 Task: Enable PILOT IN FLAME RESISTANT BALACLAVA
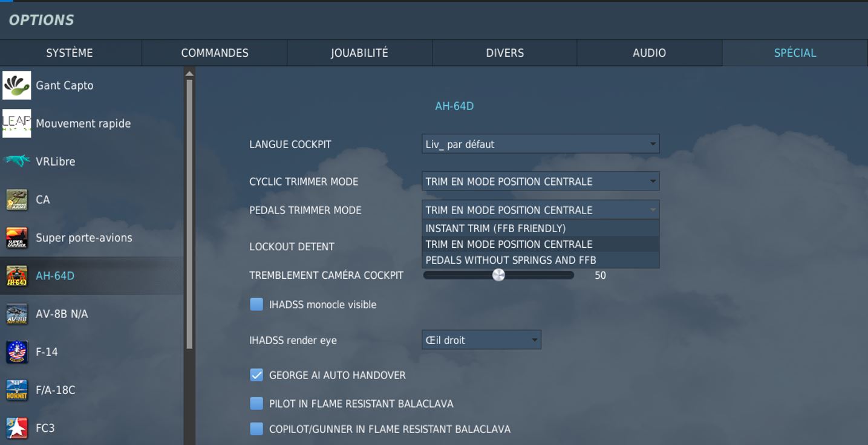pyautogui.click(x=256, y=403)
